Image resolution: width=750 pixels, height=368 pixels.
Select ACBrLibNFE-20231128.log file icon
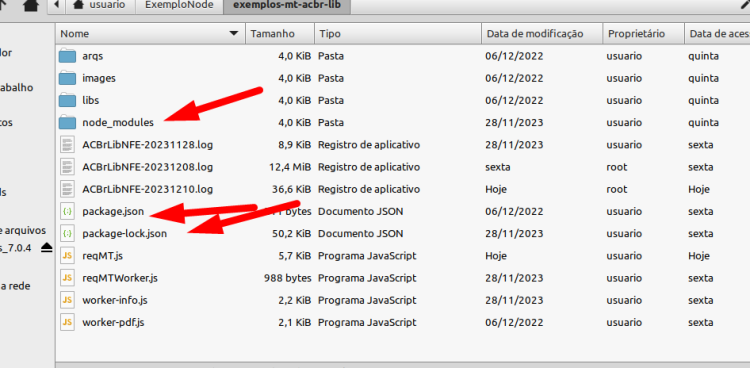point(67,145)
